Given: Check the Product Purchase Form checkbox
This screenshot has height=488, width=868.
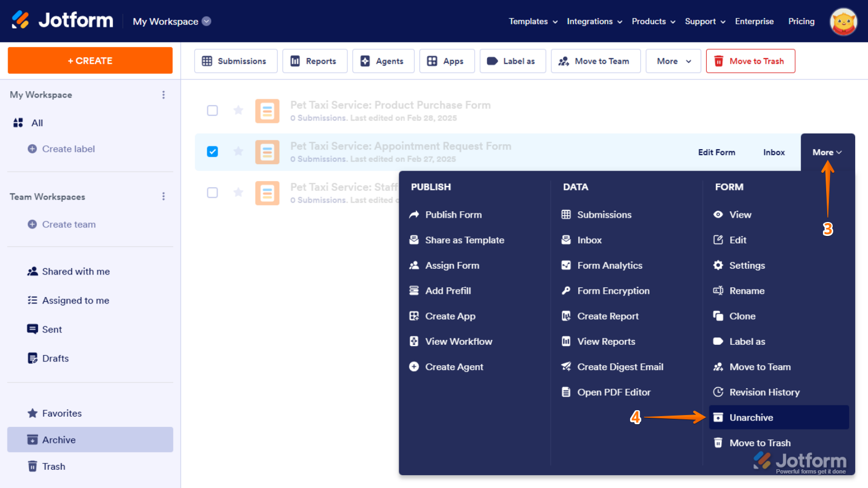Looking at the screenshot, I should [x=213, y=110].
